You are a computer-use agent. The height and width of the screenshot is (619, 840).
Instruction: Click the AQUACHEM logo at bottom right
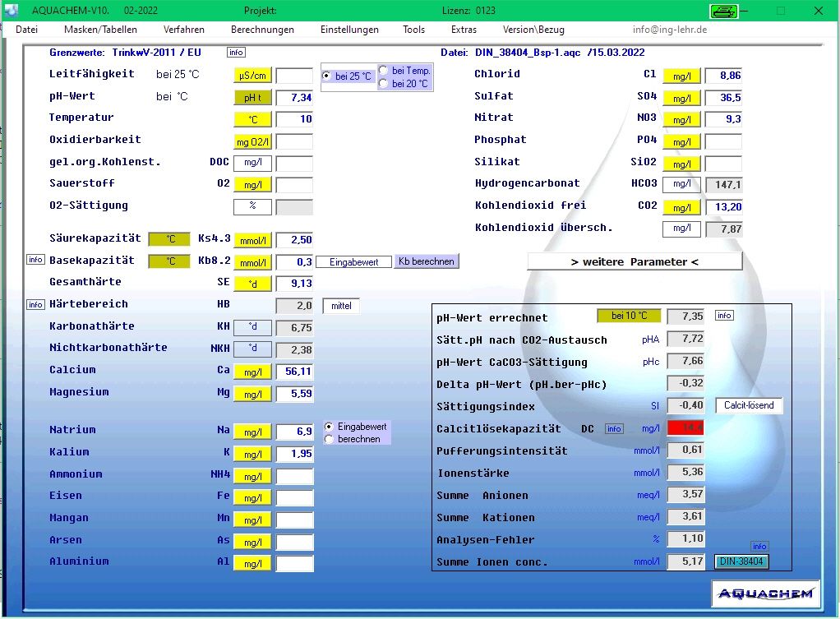coord(765,594)
